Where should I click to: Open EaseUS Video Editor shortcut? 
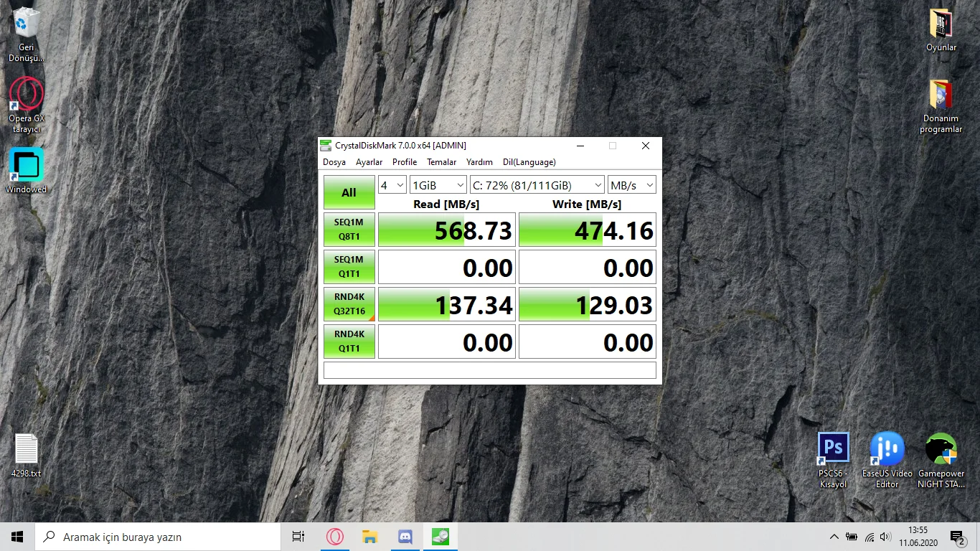(887, 449)
